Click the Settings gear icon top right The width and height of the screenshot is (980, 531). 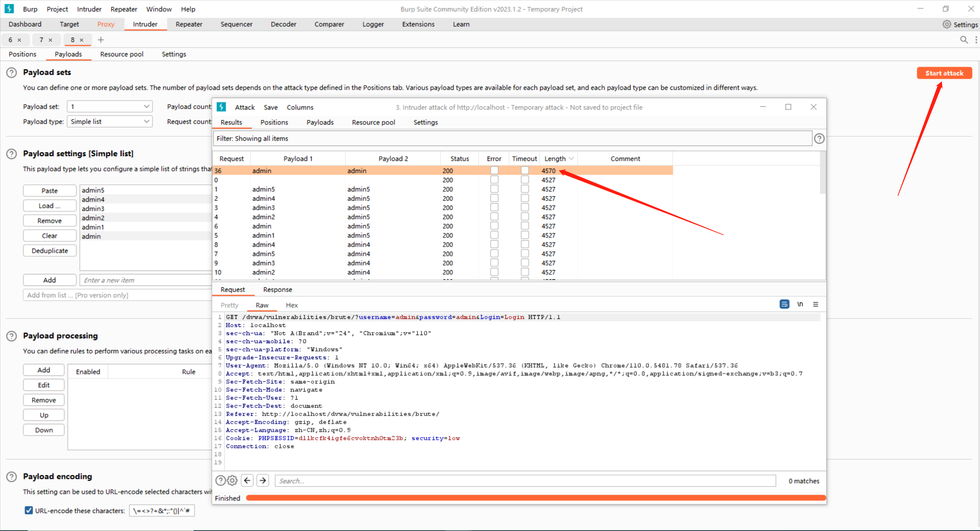tap(947, 24)
